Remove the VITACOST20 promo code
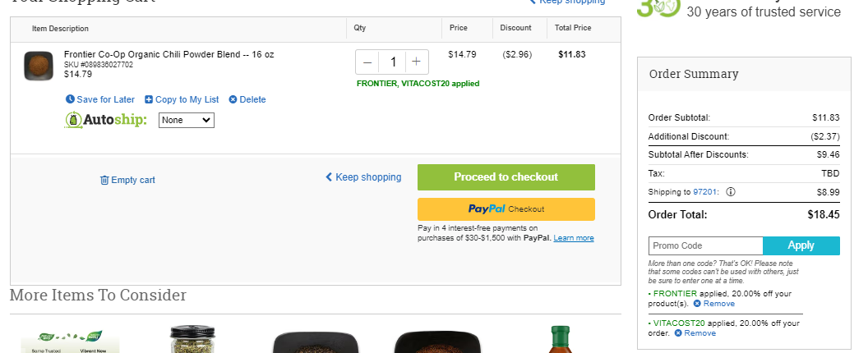The height and width of the screenshot is (353, 868). 695,333
